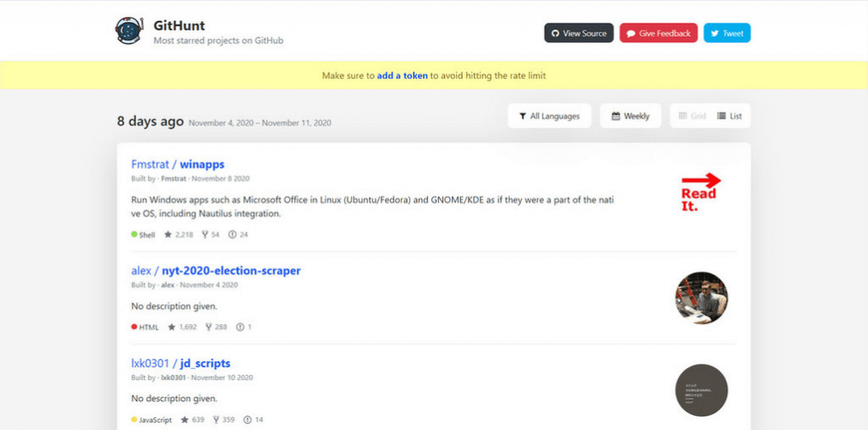Screen dimensions: 868x430
Task: Click the star count icon for winapps
Action: (168, 234)
